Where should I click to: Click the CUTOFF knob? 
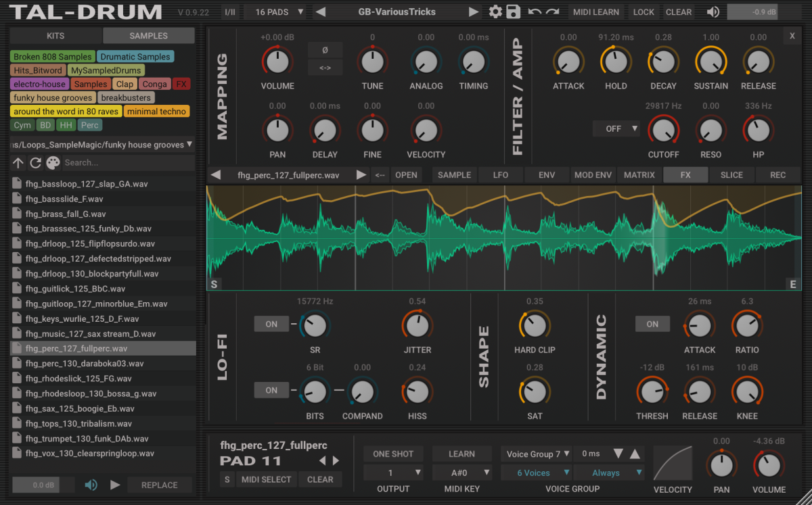coord(663,128)
